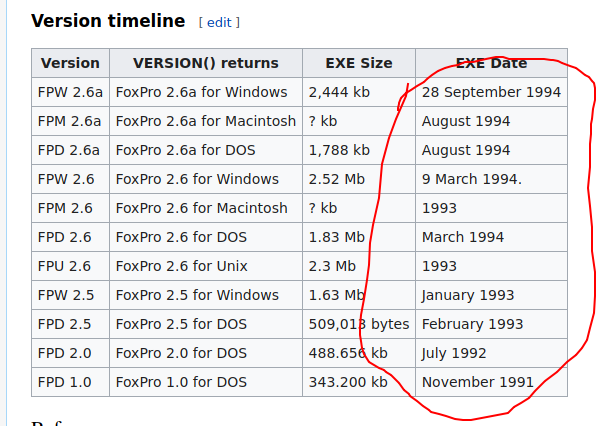Select the 1.83 Mb size cell
Screen dimensions: 605x426
click(x=359, y=237)
